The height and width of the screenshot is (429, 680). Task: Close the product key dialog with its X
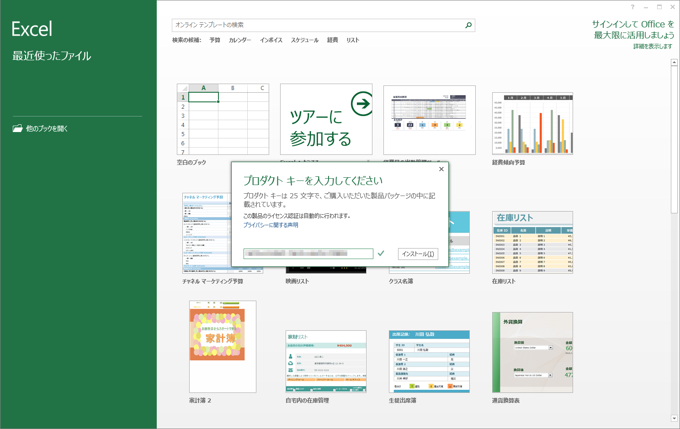441,169
